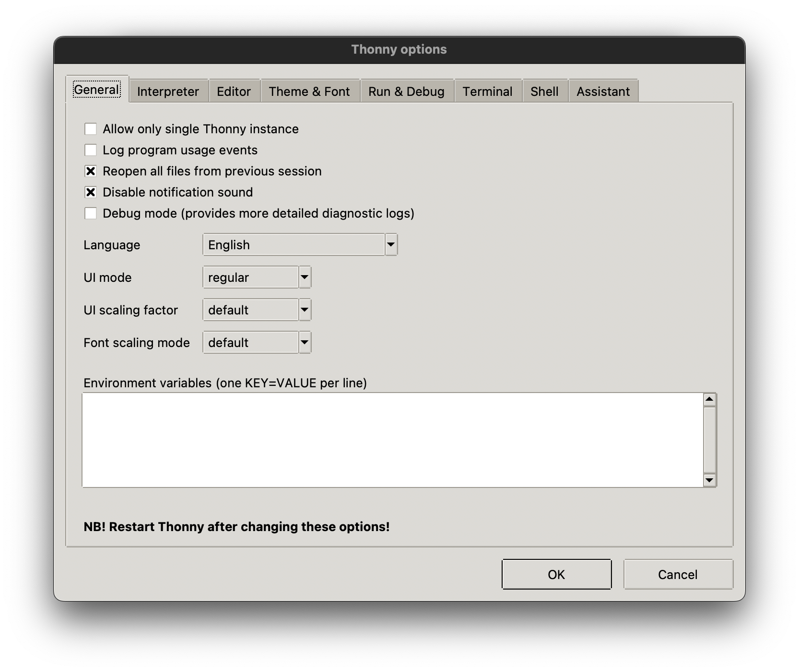This screenshot has width=799, height=672.
Task: Check Log program usage events
Action: pos(91,150)
